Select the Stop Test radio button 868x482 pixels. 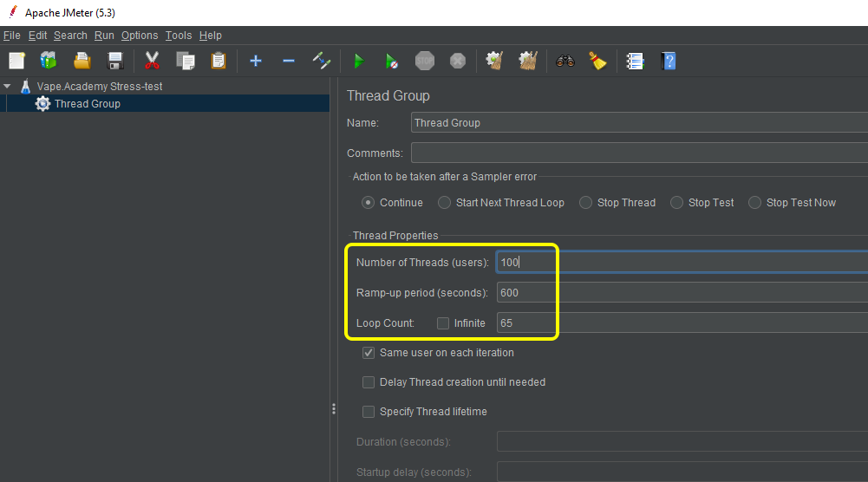tap(677, 203)
